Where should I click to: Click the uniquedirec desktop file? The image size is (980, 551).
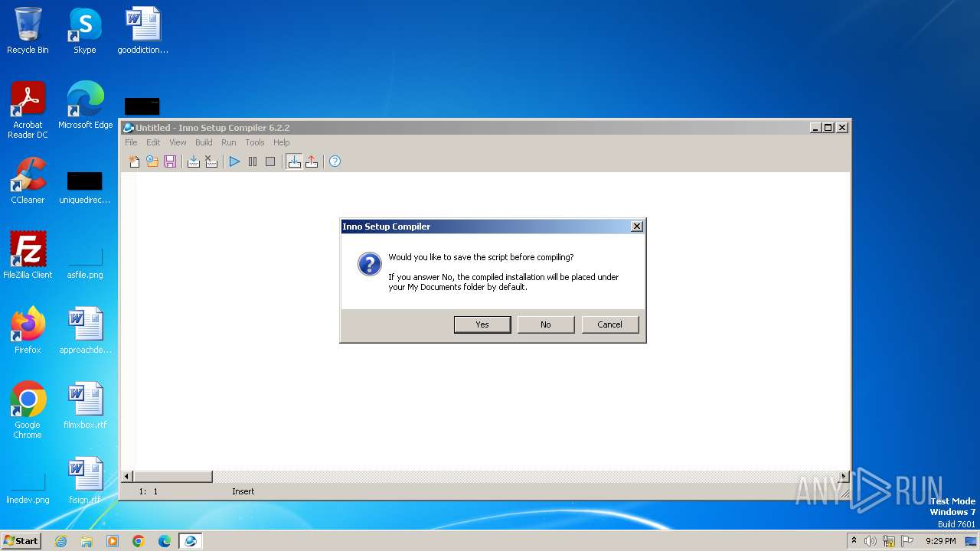coord(85,187)
